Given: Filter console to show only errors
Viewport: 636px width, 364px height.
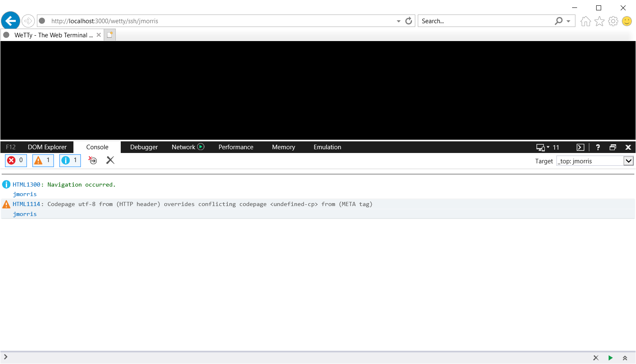Looking at the screenshot, I should [x=15, y=160].
